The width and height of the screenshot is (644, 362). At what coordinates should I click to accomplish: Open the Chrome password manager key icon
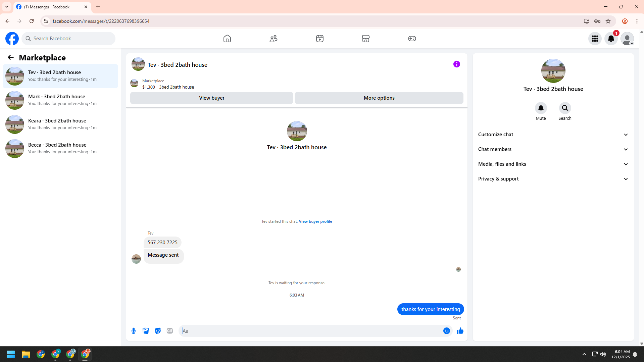click(597, 21)
